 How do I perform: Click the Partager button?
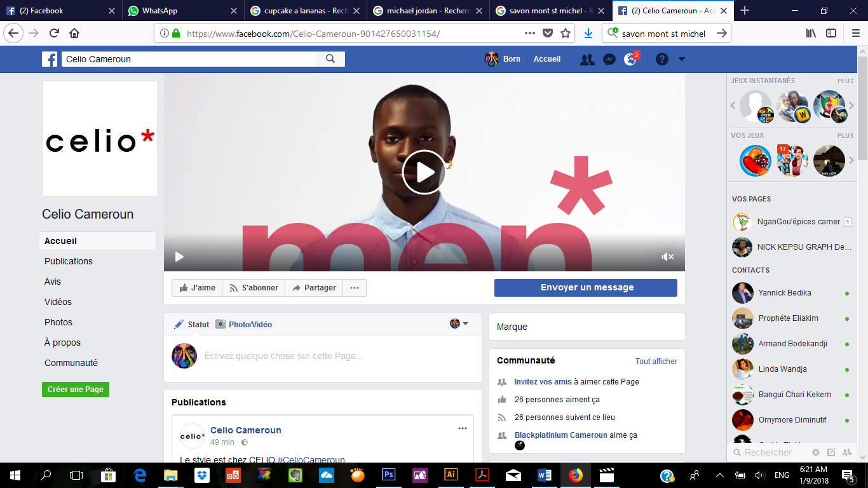pos(314,288)
